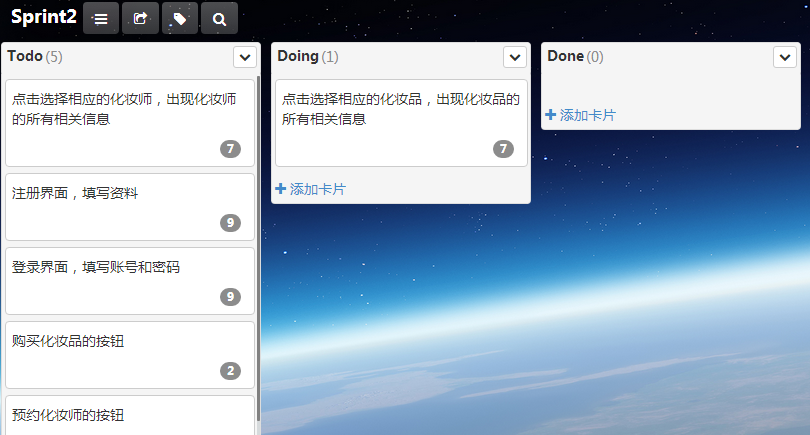Click the plus icon in Done list
Viewport: 810px width, 435px height.
(551, 115)
